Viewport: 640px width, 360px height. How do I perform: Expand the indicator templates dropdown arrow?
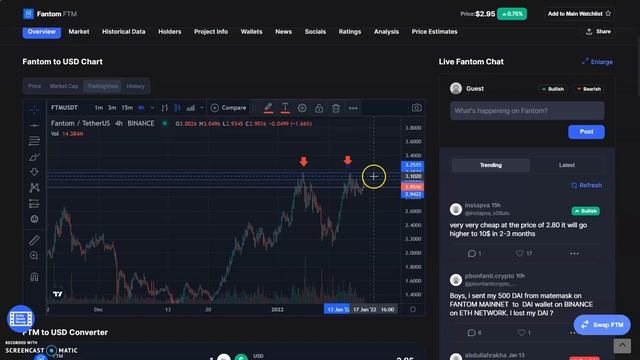202,108
